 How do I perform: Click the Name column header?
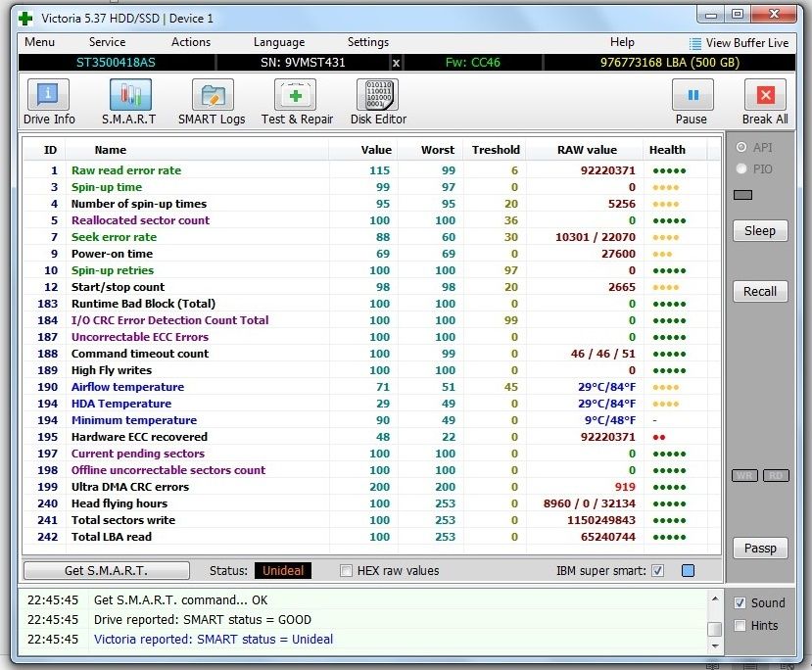pos(110,150)
